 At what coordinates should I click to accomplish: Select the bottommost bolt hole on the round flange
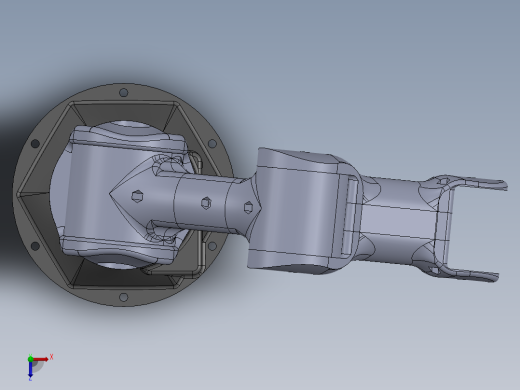click(123, 297)
